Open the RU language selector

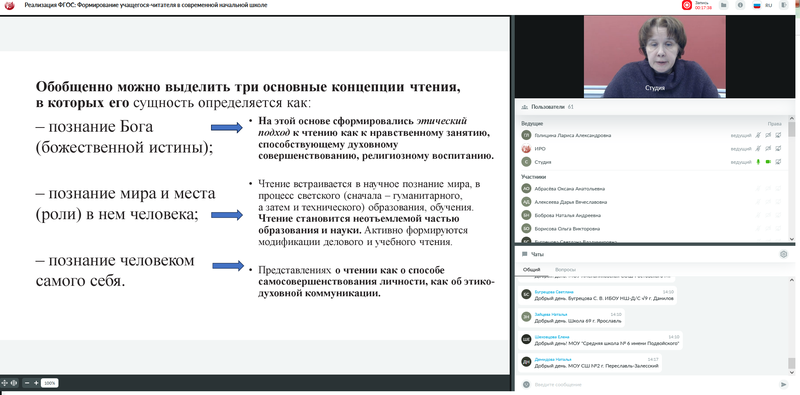click(x=763, y=5)
